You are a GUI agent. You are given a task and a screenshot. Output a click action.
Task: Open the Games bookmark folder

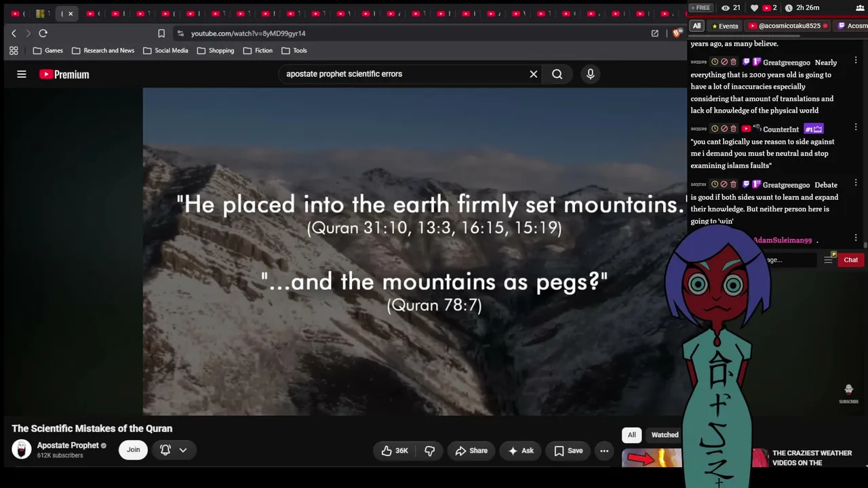coord(48,51)
